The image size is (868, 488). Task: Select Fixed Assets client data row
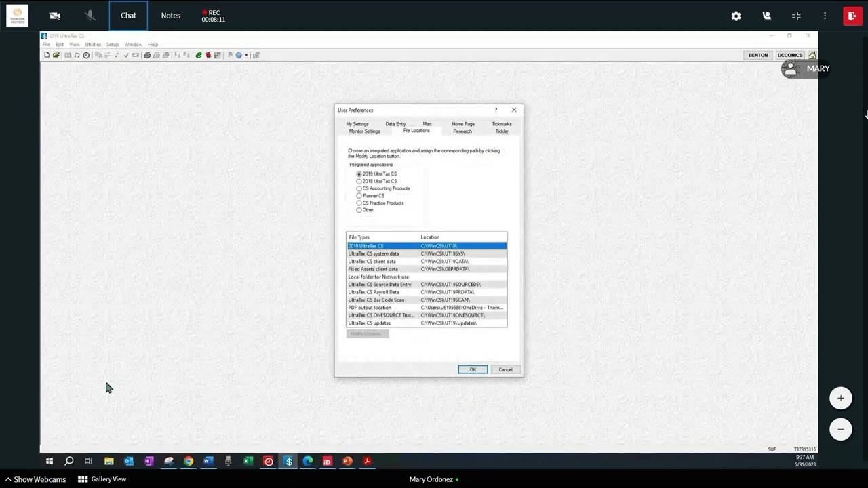point(427,269)
